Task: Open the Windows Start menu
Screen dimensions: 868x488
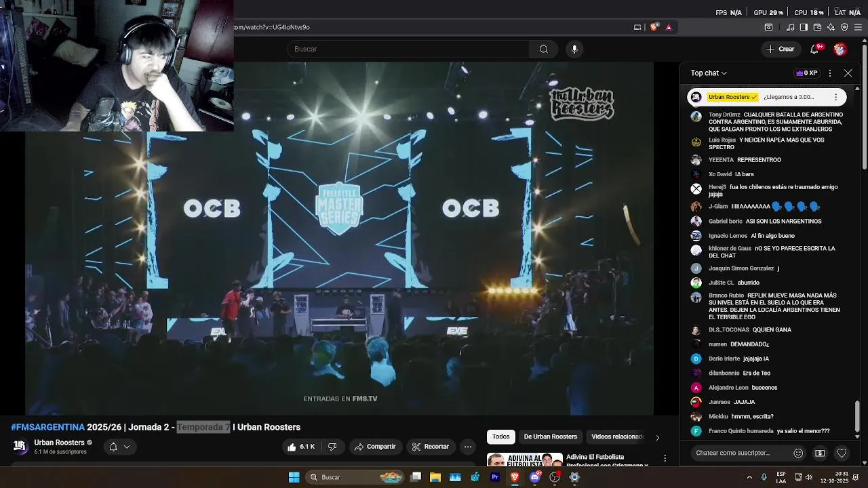Action: [294, 477]
